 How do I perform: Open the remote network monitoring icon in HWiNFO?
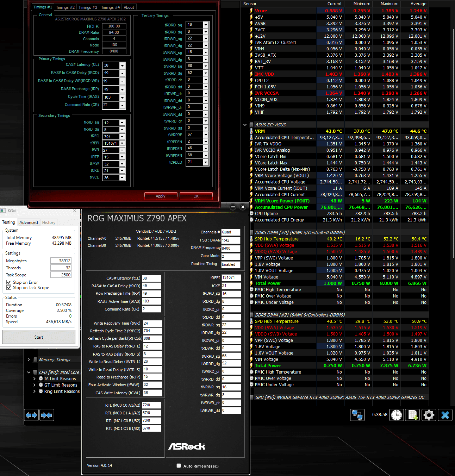tap(357, 415)
